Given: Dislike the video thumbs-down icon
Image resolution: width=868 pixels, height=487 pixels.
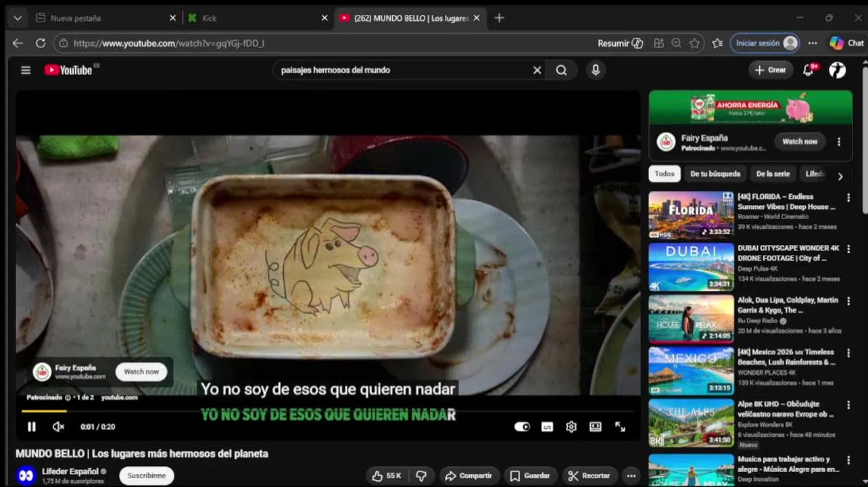Looking at the screenshot, I should [420, 476].
